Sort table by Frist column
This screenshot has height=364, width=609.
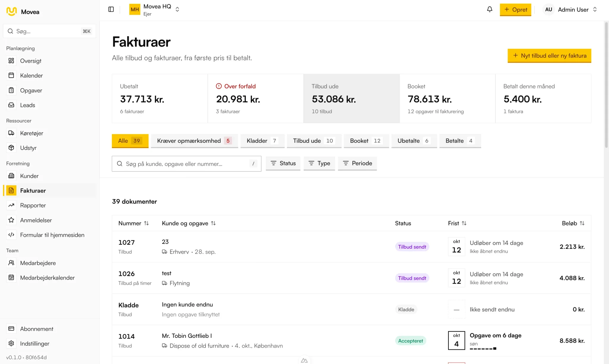[x=457, y=223]
